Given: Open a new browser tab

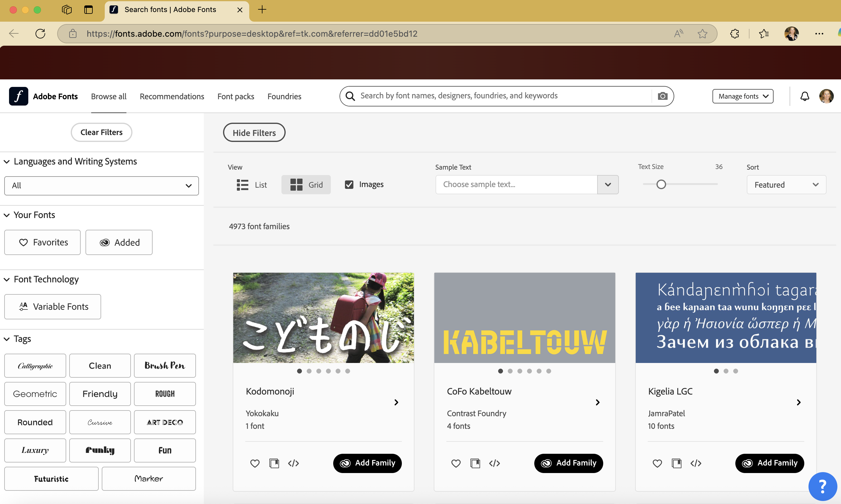Looking at the screenshot, I should pyautogui.click(x=262, y=10).
